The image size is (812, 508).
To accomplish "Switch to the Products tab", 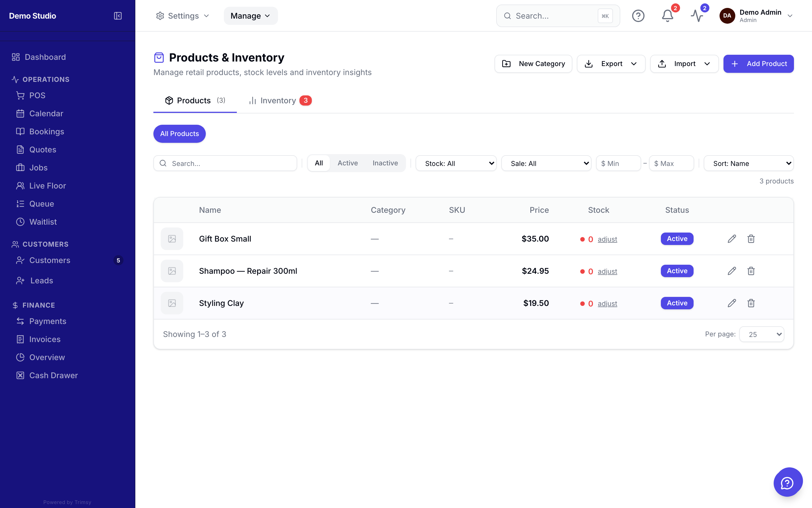I will click(x=195, y=100).
